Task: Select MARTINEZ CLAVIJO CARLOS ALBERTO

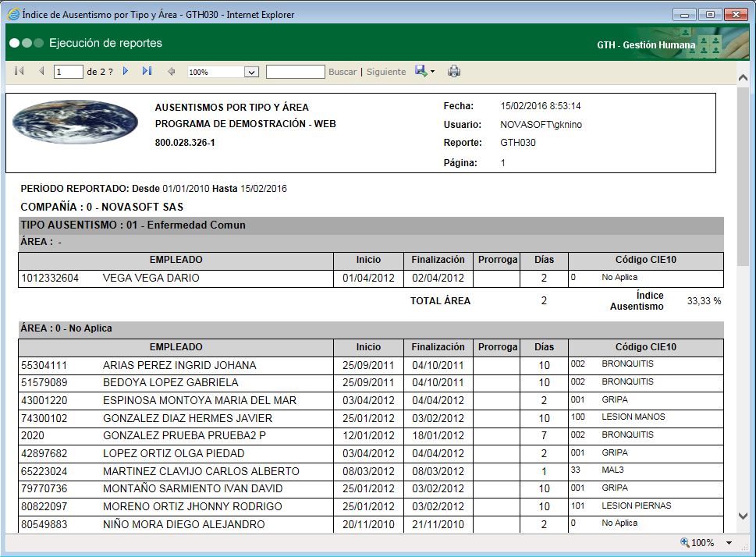Action: (201, 471)
